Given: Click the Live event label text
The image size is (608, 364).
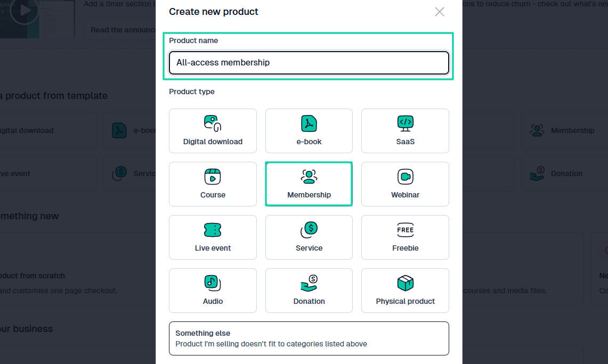Looking at the screenshot, I should click(x=213, y=248).
